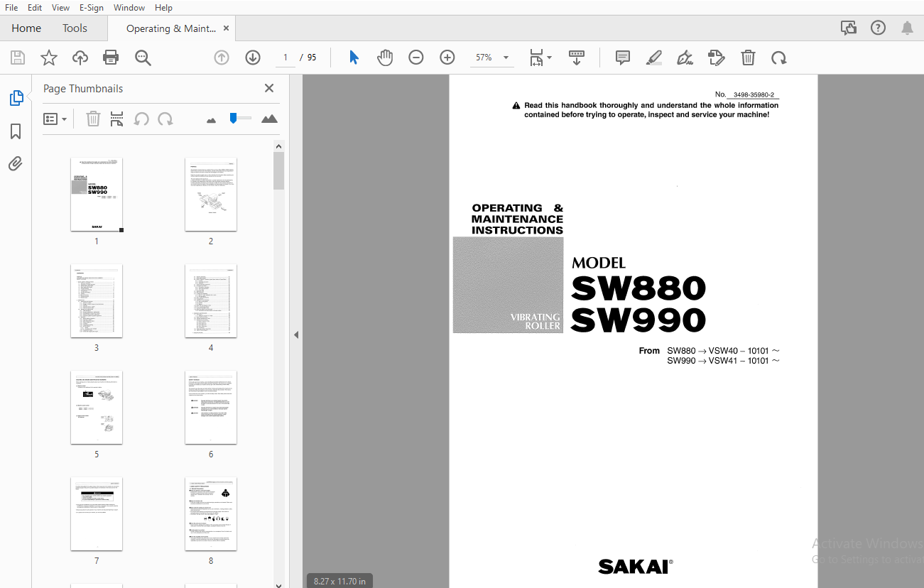Select the Highlight text tool

point(654,58)
